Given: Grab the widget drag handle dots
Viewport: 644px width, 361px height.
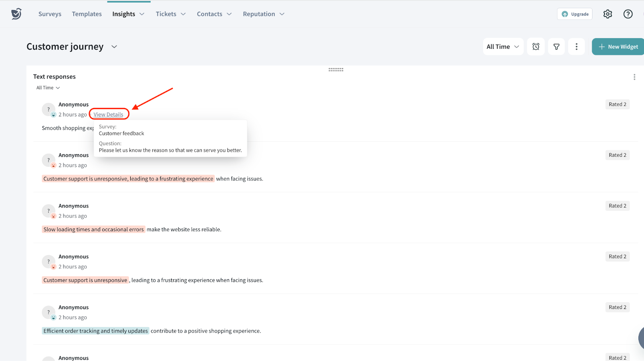Looking at the screenshot, I should 336,70.
